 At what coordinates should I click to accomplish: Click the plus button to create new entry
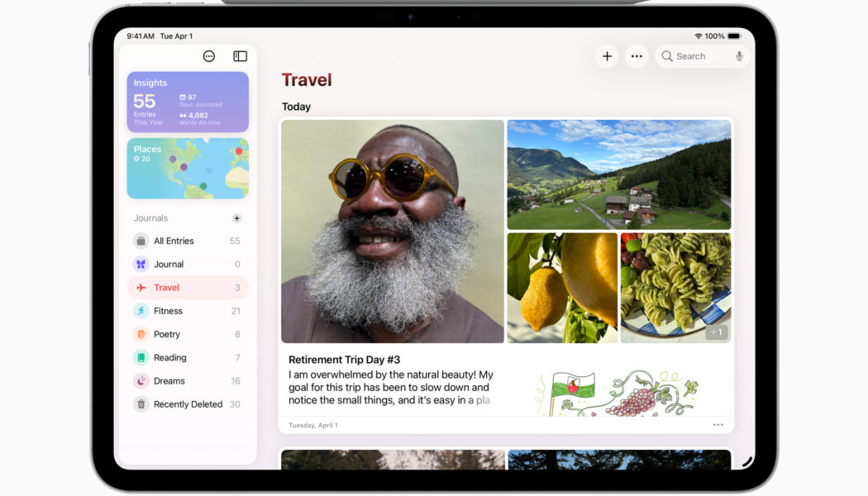[x=607, y=56]
